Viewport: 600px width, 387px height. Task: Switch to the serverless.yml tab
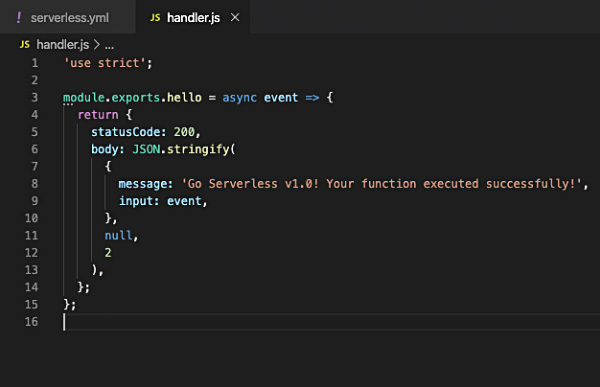[x=67, y=17]
